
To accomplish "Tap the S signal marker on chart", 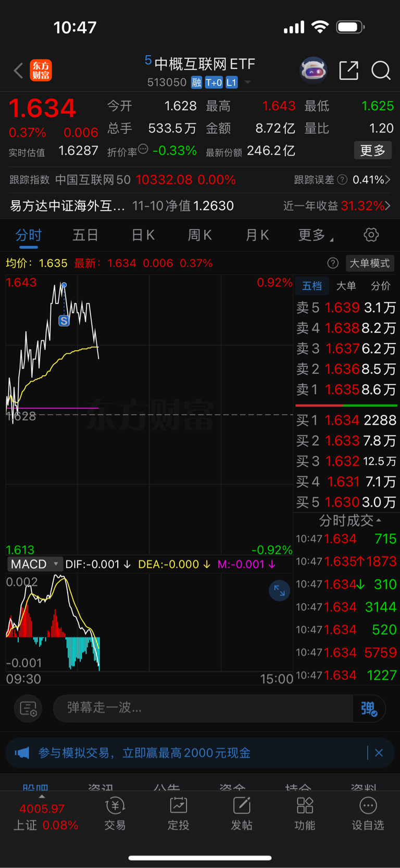I will tap(64, 321).
